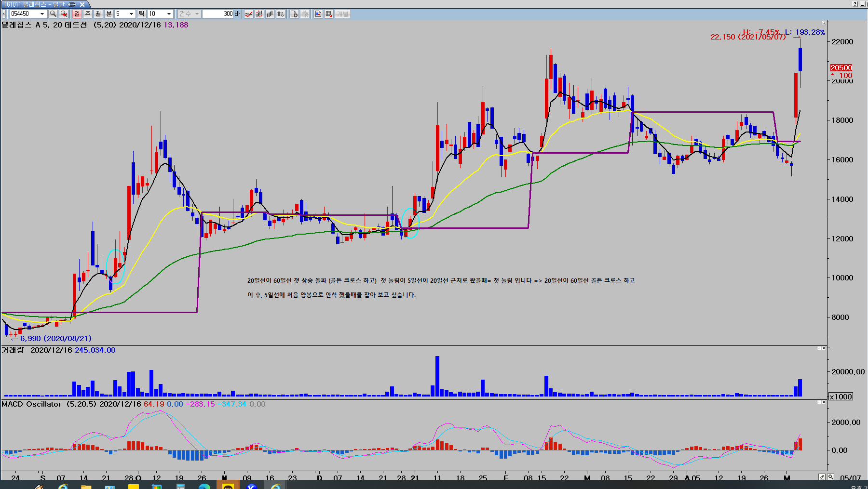
Task: Select the 일 (daily) period toggle
Action: click(77, 14)
